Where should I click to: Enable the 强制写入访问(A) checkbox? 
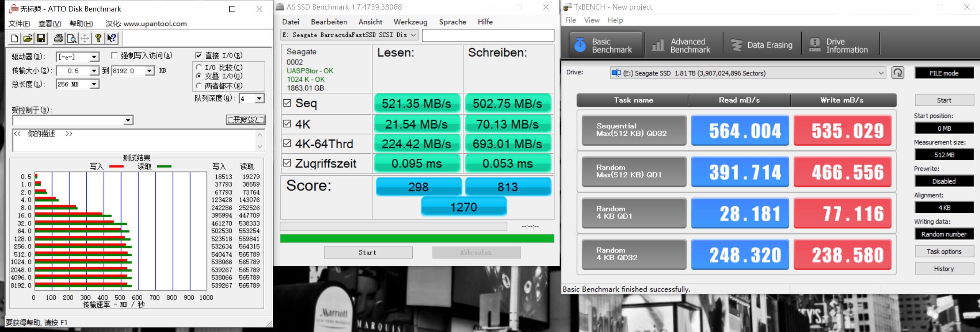click(114, 56)
